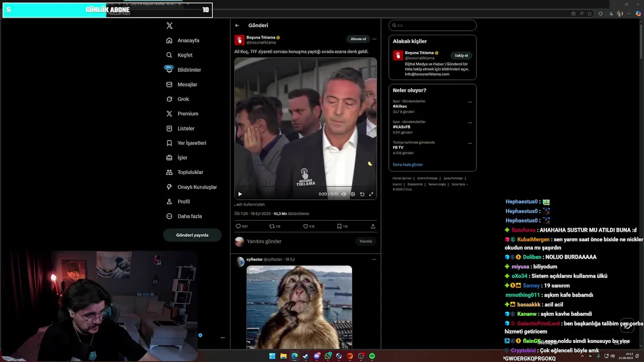Click the video progress bar
Image resolution: width=644 pixels, height=362 pixels.
point(305,187)
